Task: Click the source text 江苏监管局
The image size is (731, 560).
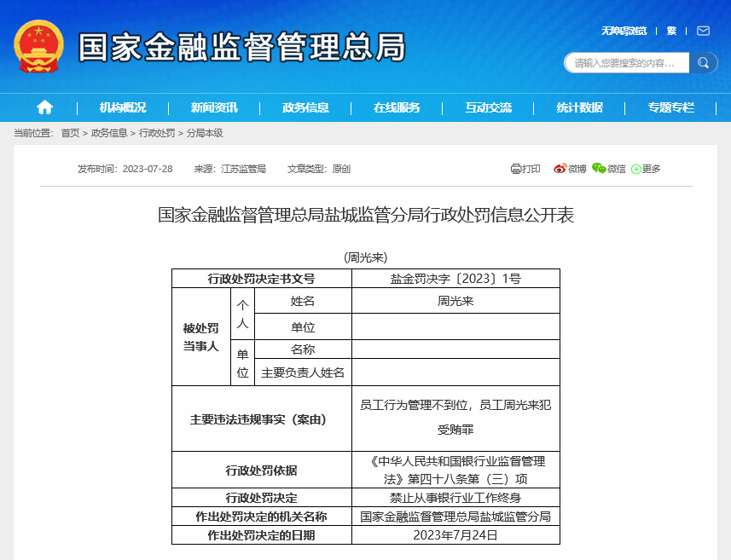Action: tap(243, 169)
